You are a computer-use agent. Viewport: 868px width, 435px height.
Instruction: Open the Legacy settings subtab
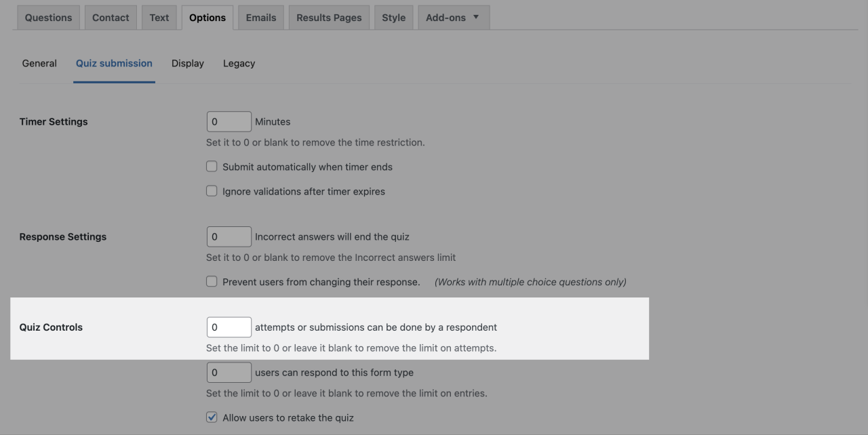coord(239,63)
